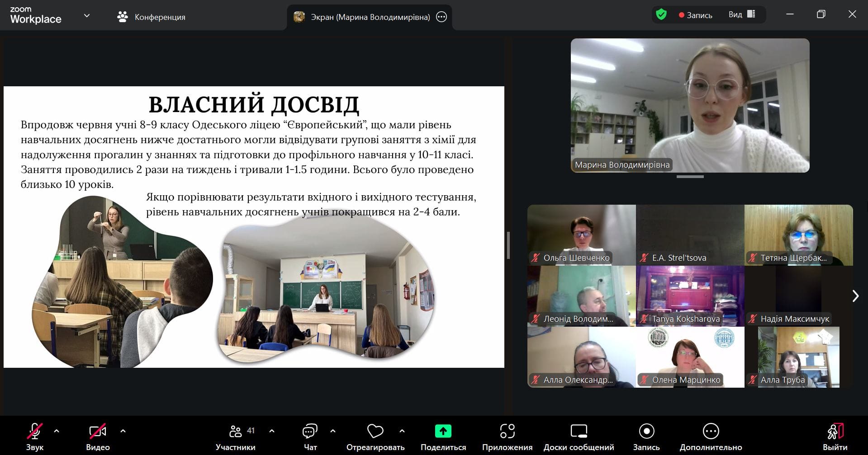The height and width of the screenshot is (455, 868).
Task: Toggle recording with bottom Запись button
Action: [x=646, y=436]
